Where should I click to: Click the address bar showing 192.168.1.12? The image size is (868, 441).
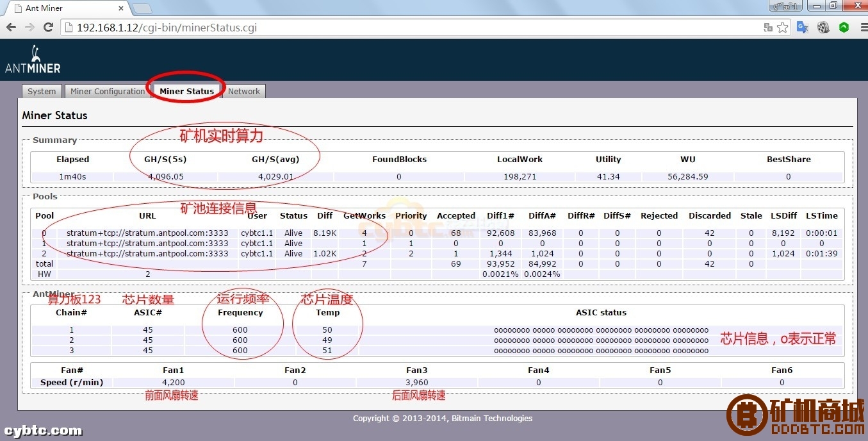[x=410, y=28]
